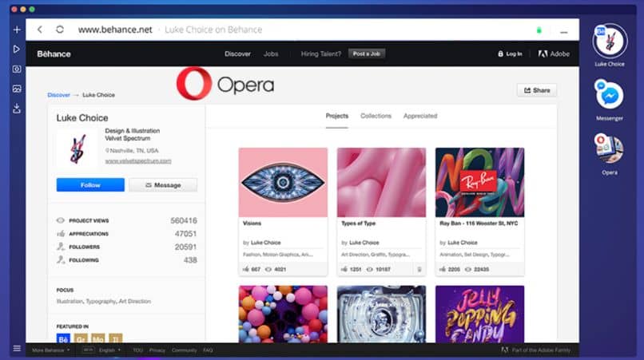Click the views eye icon on Ray Ban card
644x360 pixels.
point(467,269)
